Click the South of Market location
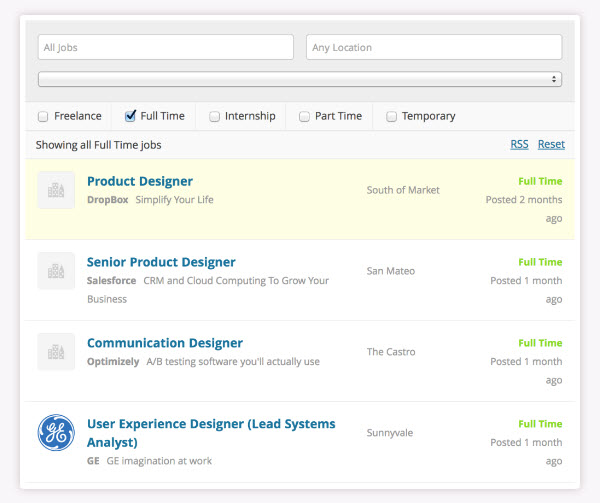The image size is (600, 503). pos(403,190)
